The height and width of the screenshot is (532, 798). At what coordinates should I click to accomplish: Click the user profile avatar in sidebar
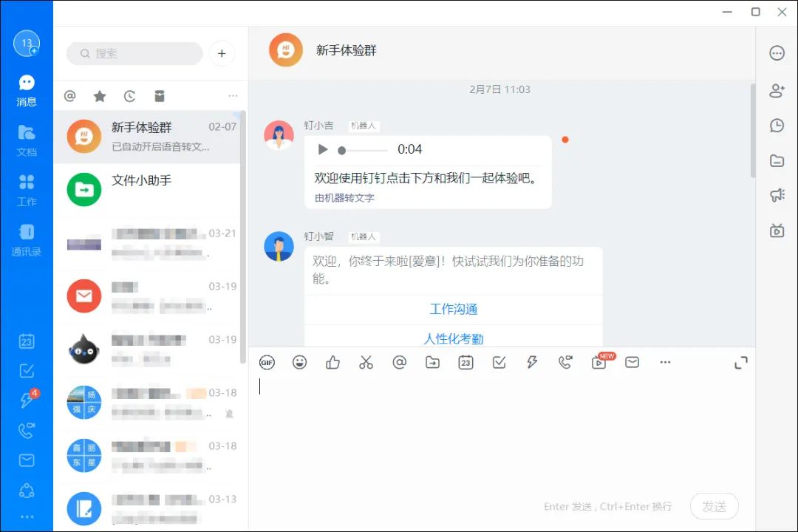pos(27,44)
